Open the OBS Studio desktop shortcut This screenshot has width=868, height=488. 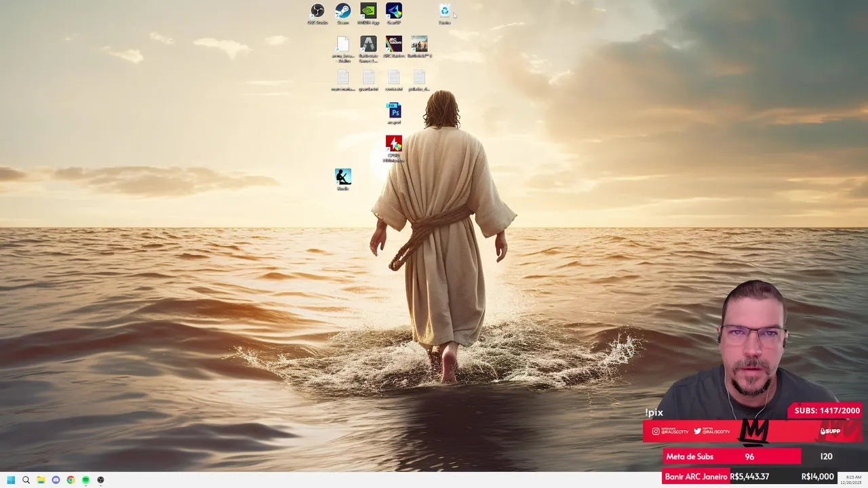click(317, 14)
